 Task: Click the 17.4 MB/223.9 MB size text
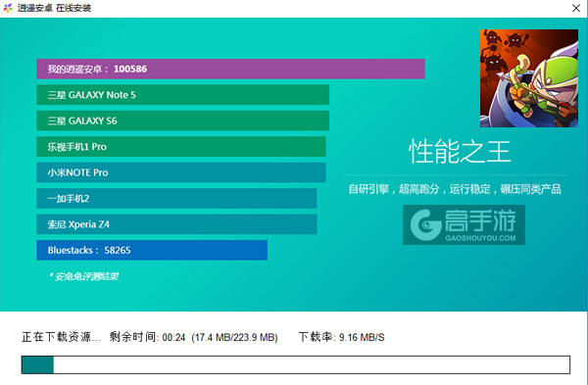pos(235,337)
